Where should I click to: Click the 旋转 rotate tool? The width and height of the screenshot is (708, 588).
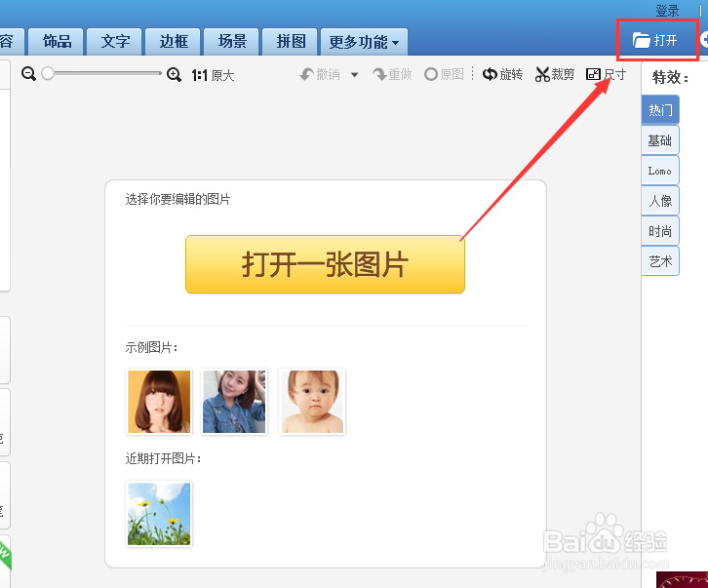[x=502, y=74]
